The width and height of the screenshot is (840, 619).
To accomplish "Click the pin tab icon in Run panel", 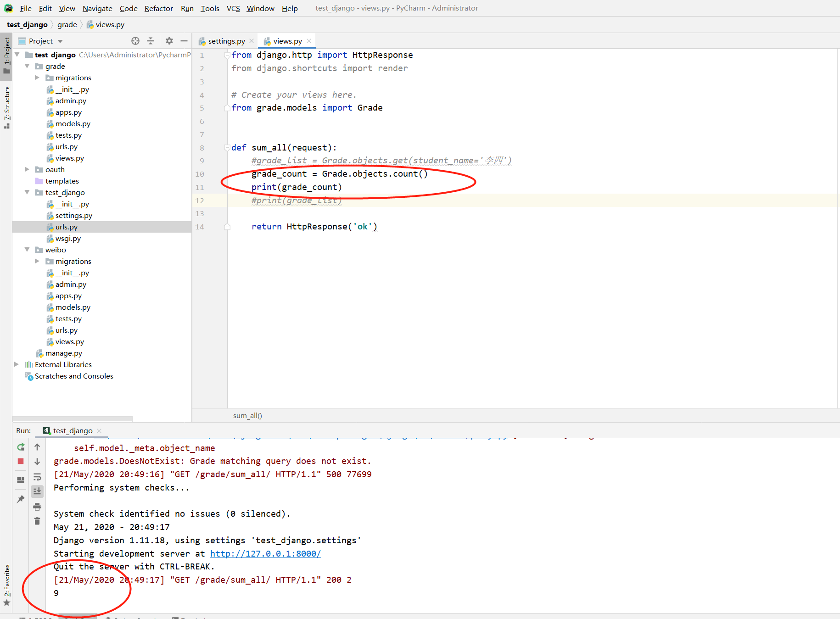I will 21,499.
